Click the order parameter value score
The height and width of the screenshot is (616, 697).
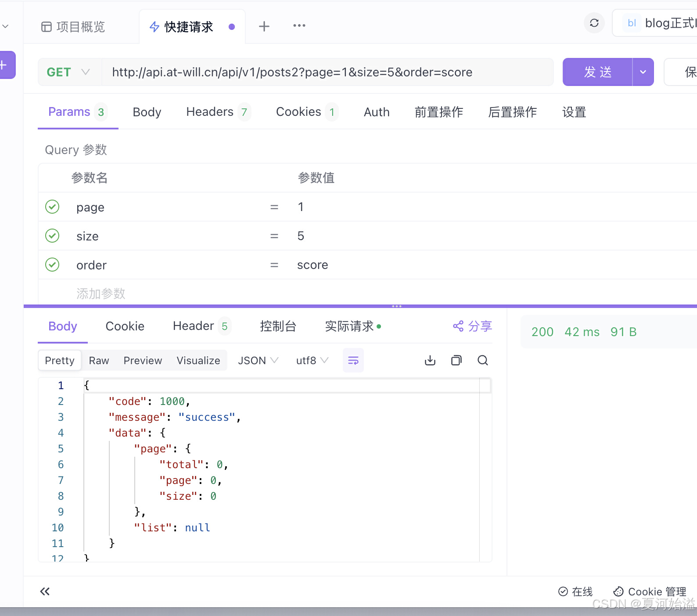pyautogui.click(x=313, y=265)
